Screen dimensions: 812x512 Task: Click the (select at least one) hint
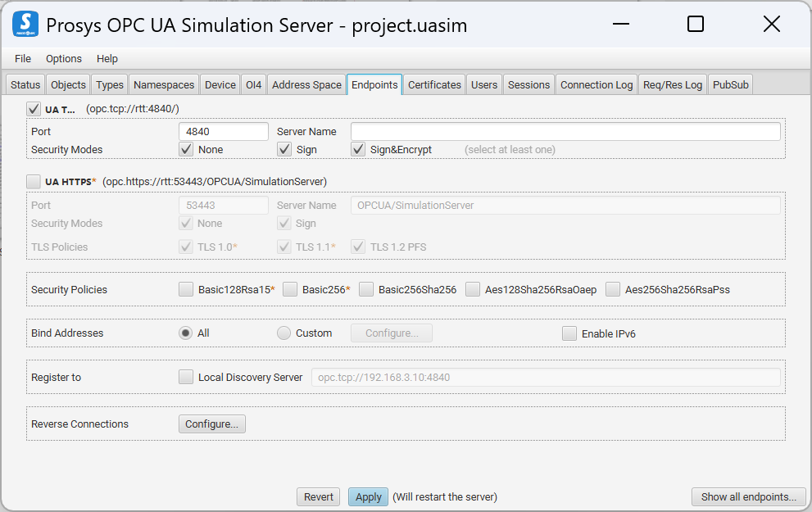click(510, 150)
